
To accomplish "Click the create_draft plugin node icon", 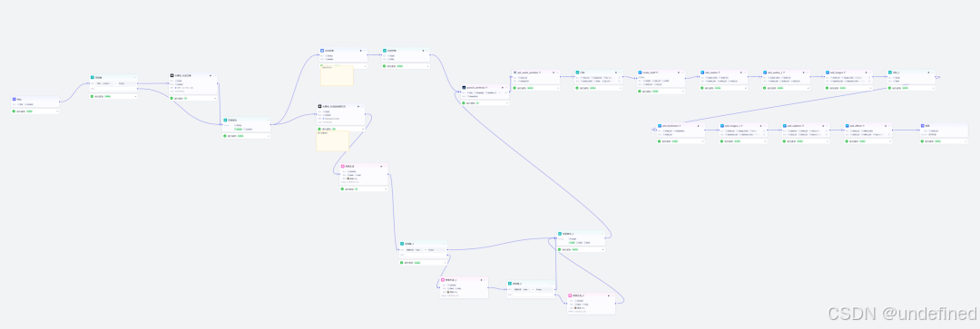I will (x=641, y=73).
